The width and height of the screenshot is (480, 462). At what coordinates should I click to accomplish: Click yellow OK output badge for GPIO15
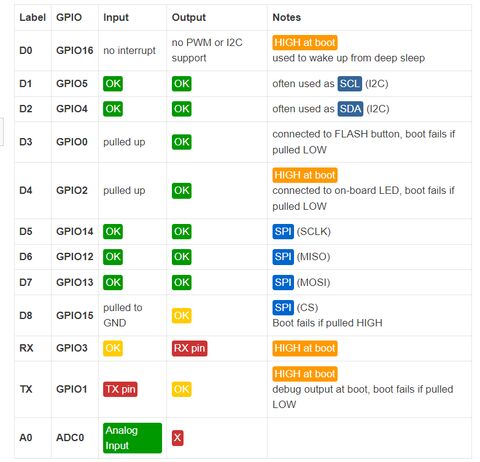pos(182,315)
